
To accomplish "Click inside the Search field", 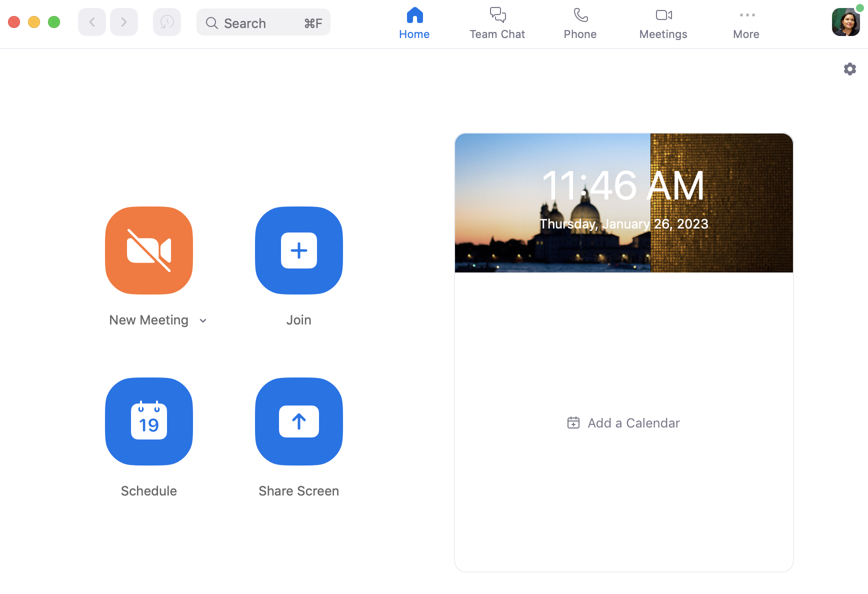I will click(263, 22).
